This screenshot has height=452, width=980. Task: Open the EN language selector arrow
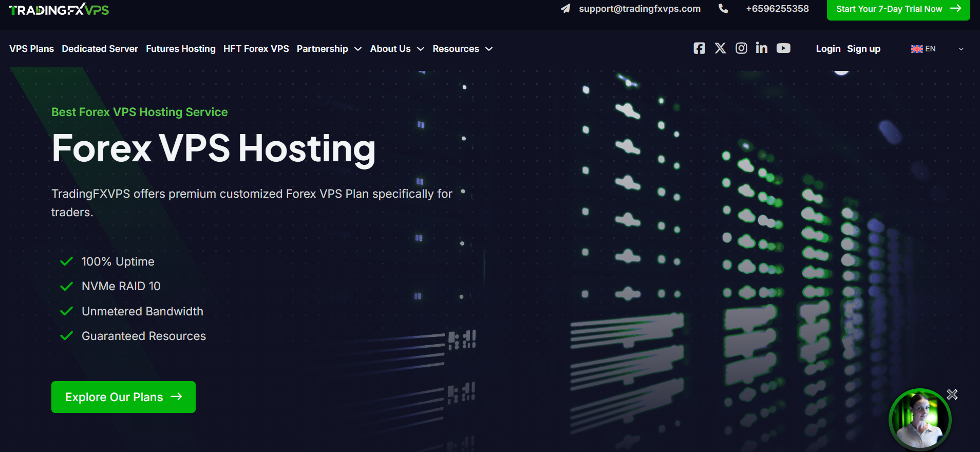point(961,49)
